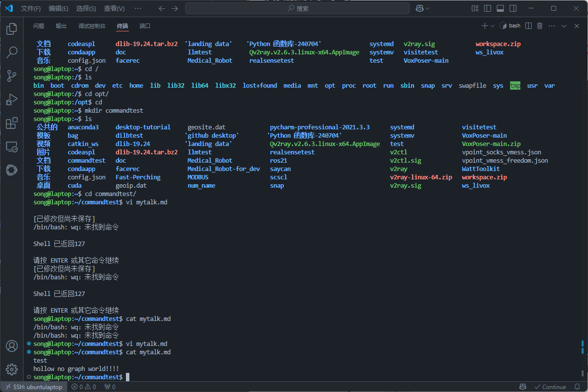
Task: Click the SSH: ubuntulaptop remote indicator
Action: point(33,387)
